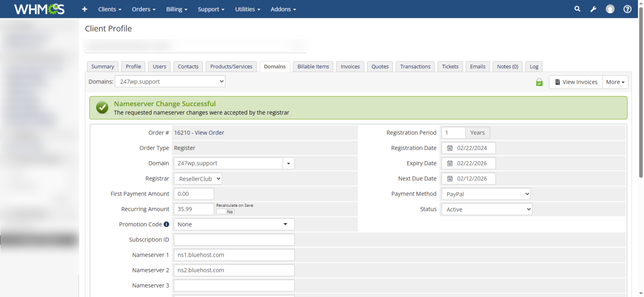Click the help question mark icon

627,9
